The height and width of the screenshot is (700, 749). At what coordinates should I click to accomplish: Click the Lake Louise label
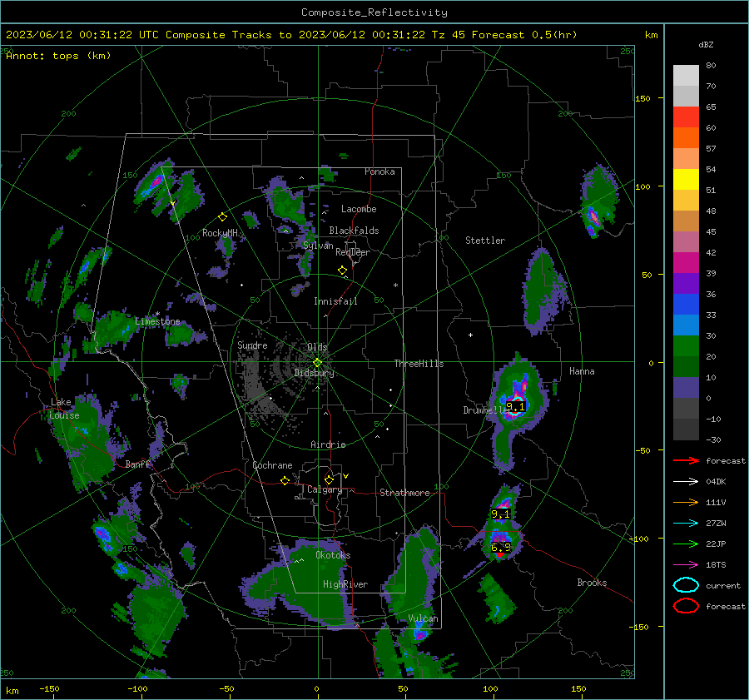coord(64,409)
